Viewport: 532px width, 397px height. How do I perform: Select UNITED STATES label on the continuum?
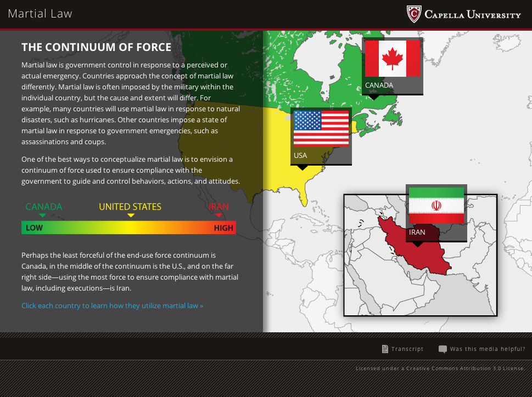130,207
